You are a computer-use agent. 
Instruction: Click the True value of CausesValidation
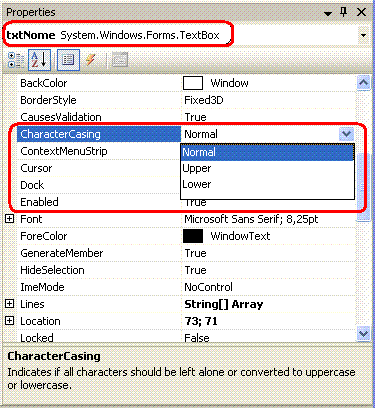point(195,117)
